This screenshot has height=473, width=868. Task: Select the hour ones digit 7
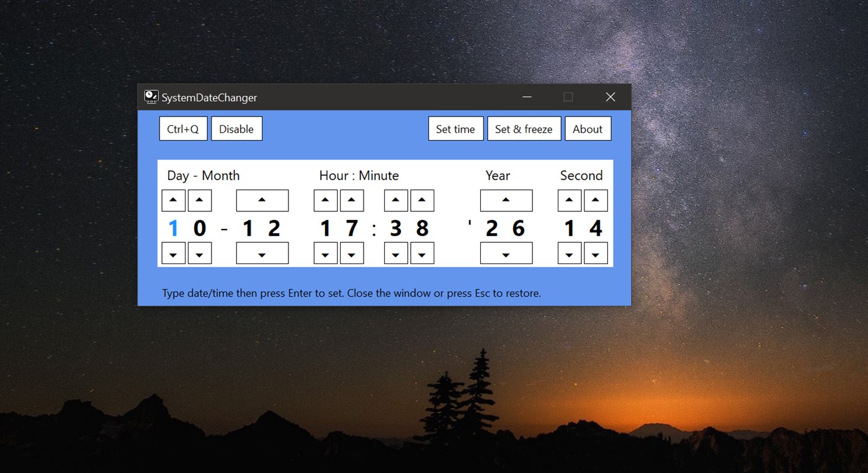tap(352, 229)
